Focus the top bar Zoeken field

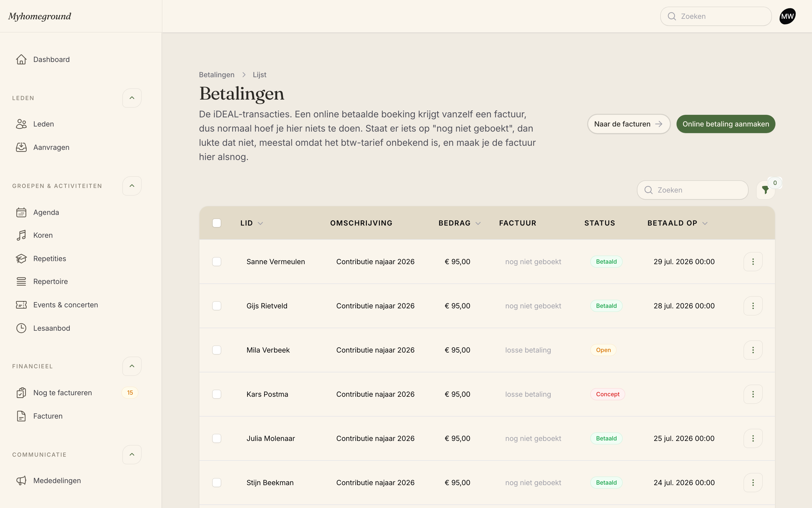tap(716, 16)
